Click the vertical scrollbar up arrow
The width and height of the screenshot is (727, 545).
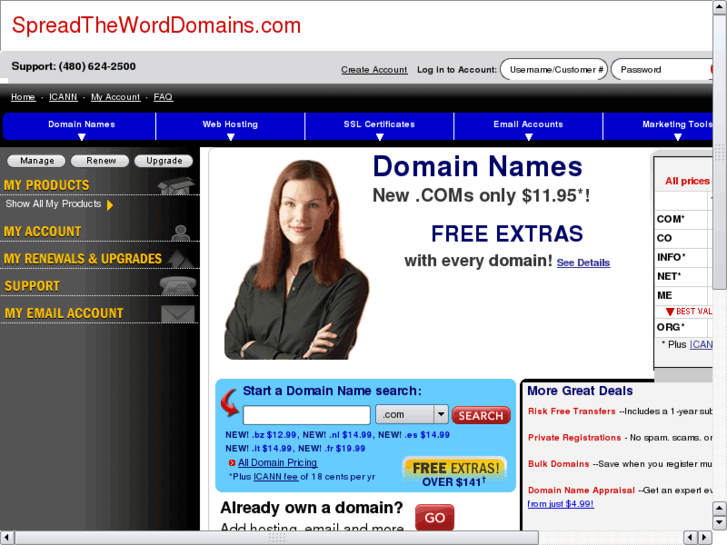click(x=720, y=7)
